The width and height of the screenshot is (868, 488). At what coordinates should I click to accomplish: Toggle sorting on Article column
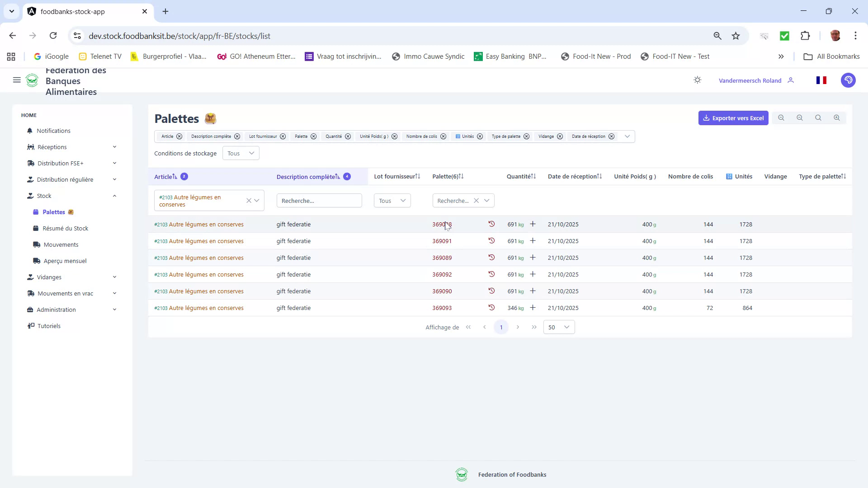click(175, 176)
